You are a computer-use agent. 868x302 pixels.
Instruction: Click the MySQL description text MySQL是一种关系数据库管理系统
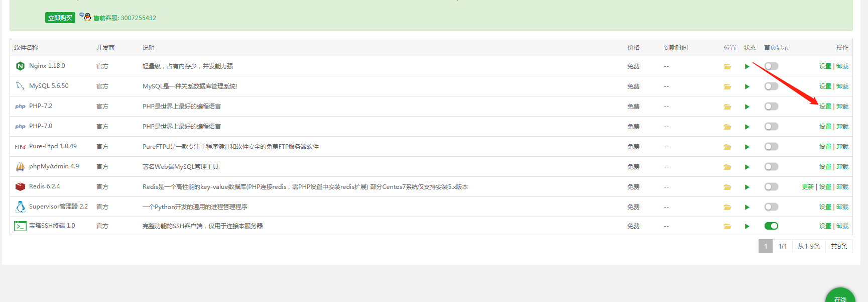(190, 86)
